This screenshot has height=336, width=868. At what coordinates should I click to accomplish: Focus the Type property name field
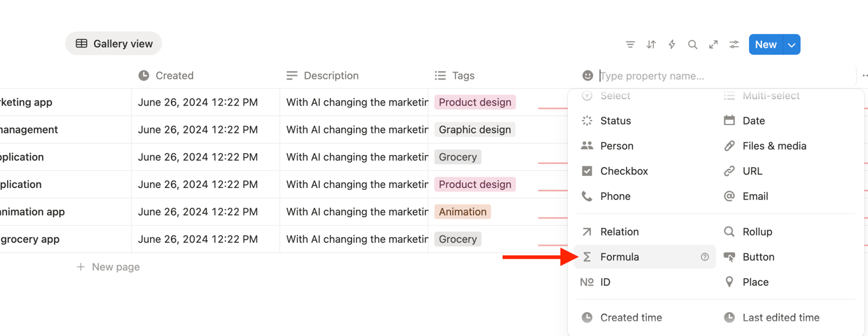point(724,76)
